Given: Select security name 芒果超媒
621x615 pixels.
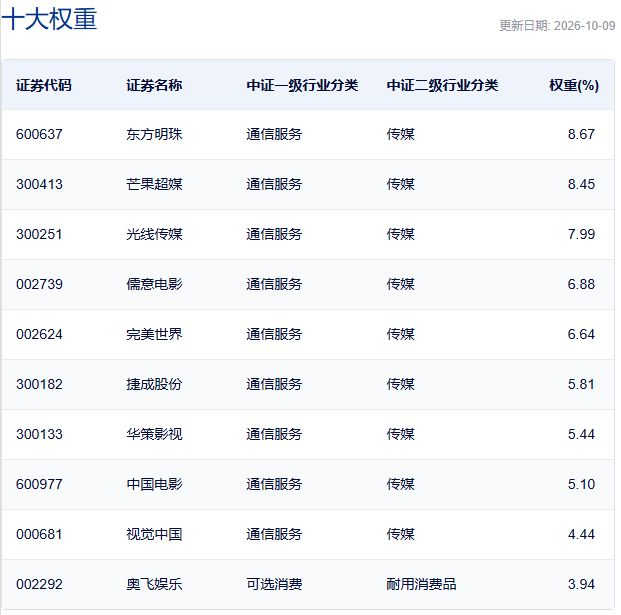Looking at the screenshot, I should pos(154,184).
